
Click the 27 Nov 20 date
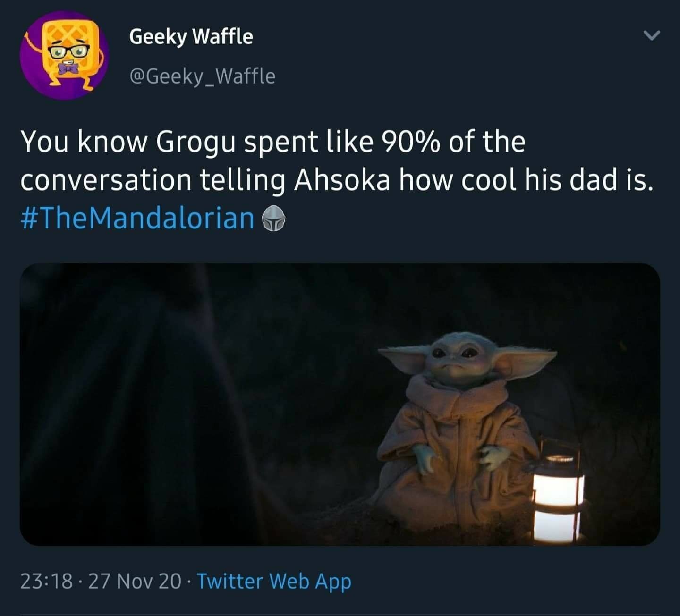click(134, 581)
